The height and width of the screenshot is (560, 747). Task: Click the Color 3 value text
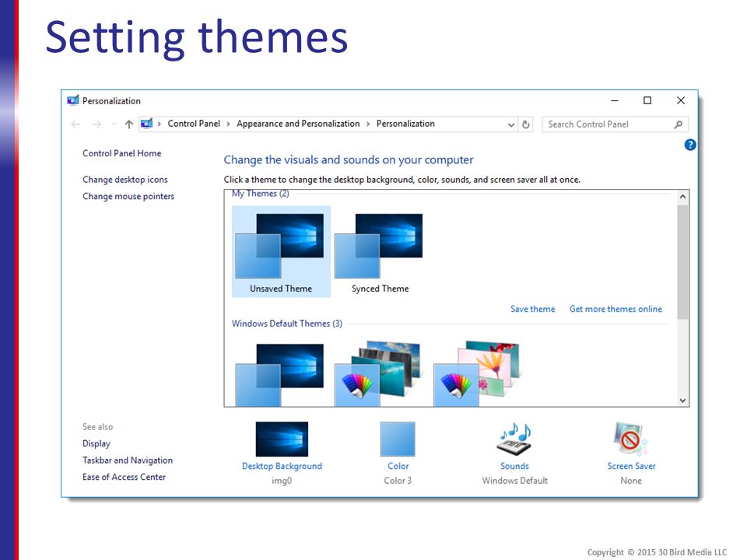point(398,481)
